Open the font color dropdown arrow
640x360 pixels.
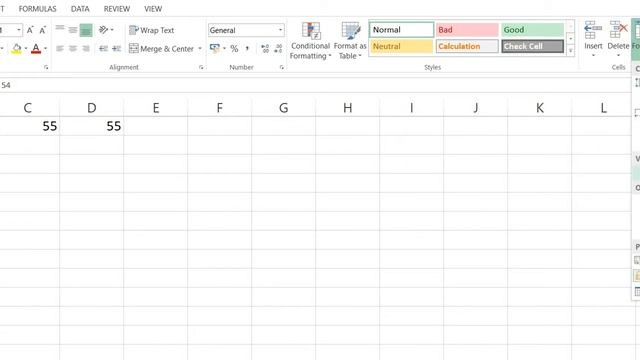pos(45,49)
